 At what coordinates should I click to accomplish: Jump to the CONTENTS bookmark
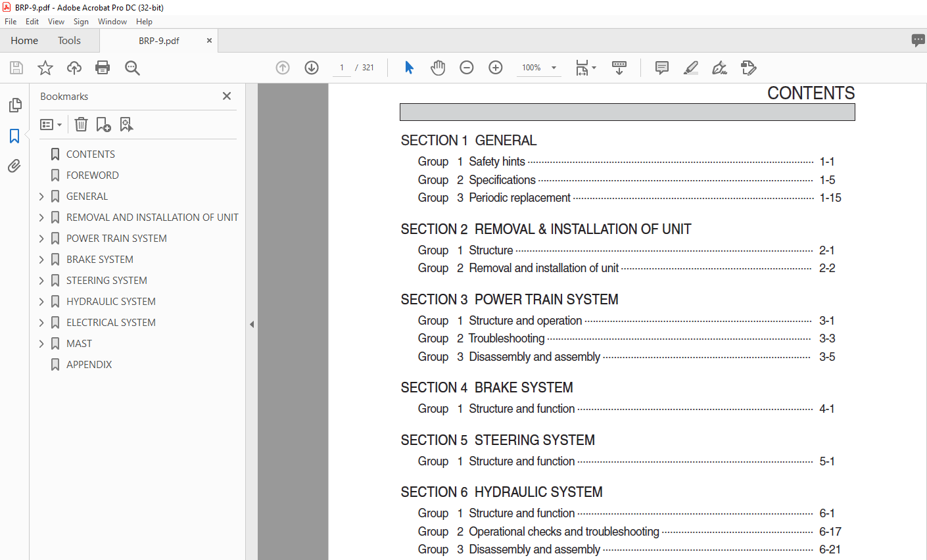point(91,154)
